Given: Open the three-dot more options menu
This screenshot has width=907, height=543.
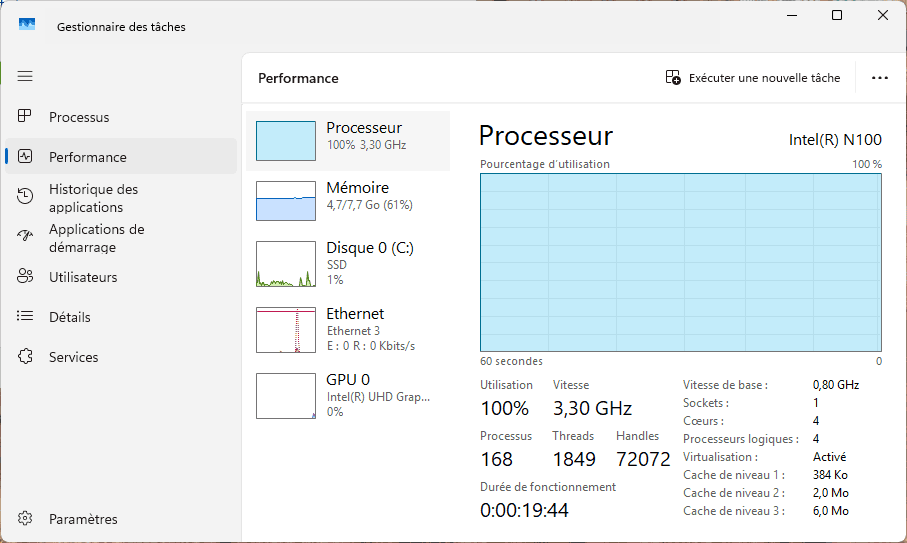Looking at the screenshot, I should pyautogui.click(x=879, y=78).
